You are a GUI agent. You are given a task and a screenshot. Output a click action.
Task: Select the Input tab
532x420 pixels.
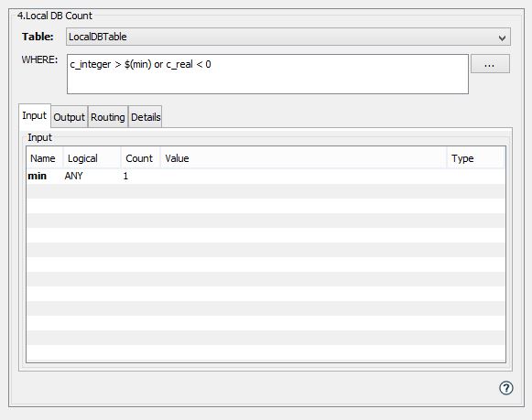(34, 115)
